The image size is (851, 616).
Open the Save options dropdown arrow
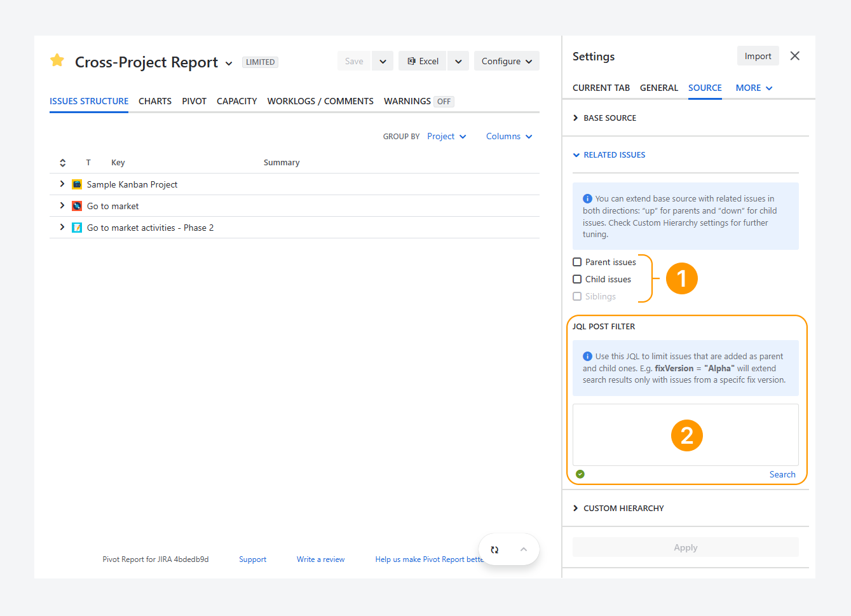click(383, 61)
